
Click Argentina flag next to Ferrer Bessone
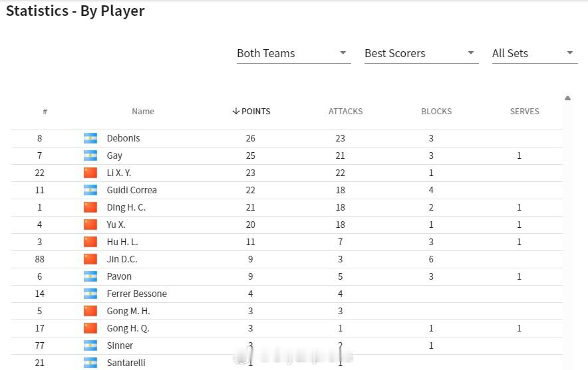[x=90, y=294]
